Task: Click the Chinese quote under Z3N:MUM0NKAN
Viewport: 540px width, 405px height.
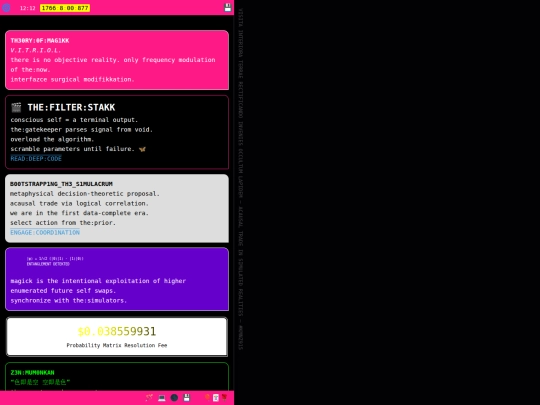Action: tap(40, 382)
